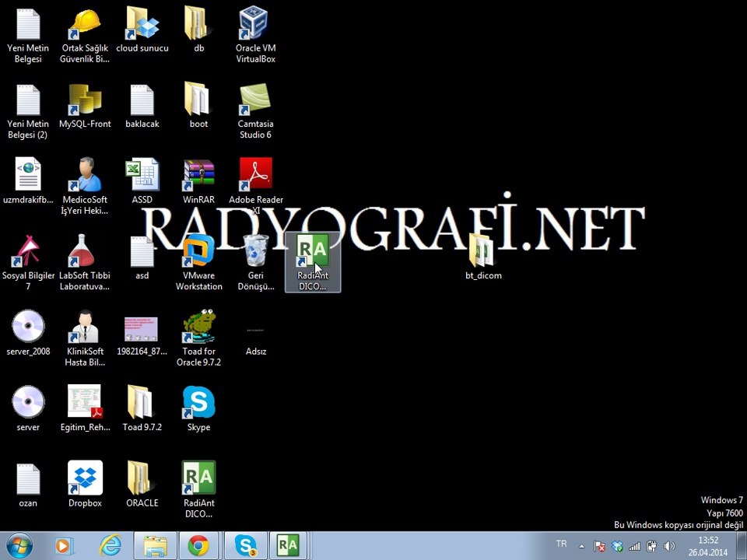Select the WinRAR shortcut icon
Viewport: 747px width, 560px height.
point(198,181)
